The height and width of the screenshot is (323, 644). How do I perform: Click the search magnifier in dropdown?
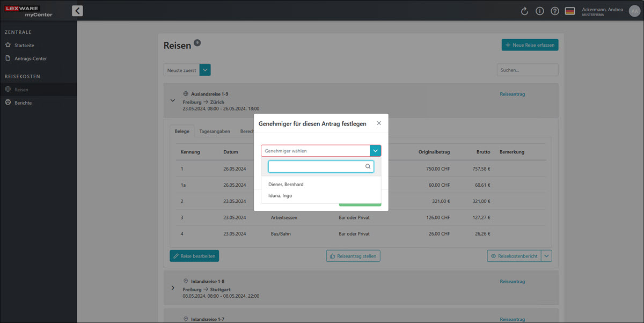pyautogui.click(x=368, y=166)
